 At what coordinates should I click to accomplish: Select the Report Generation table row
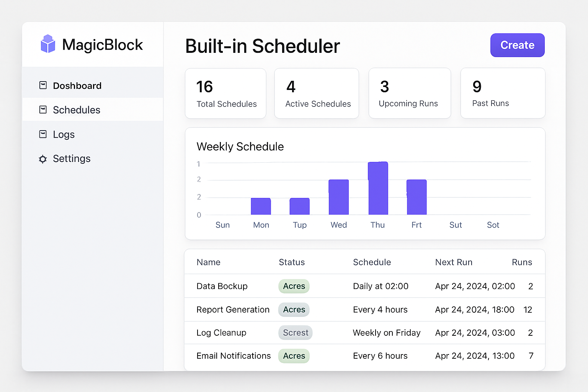click(x=364, y=310)
